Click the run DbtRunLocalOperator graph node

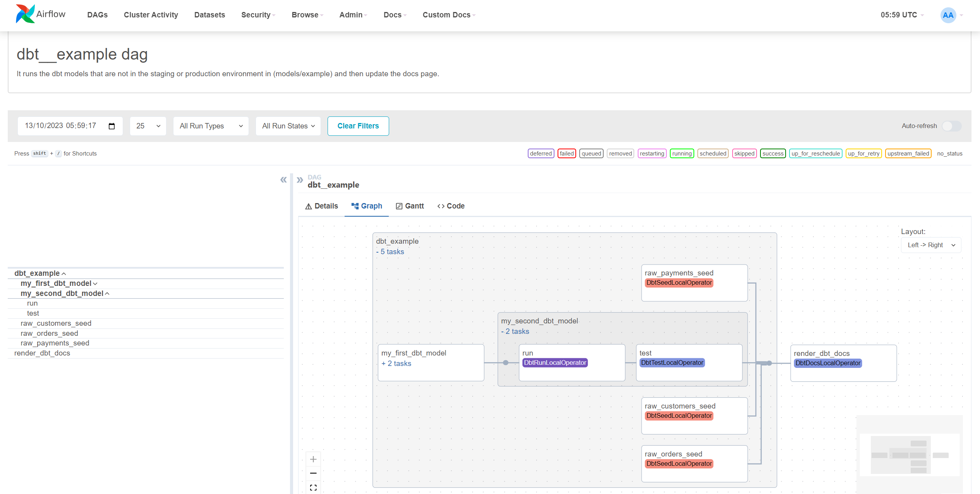pyautogui.click(x=572, y=363)
